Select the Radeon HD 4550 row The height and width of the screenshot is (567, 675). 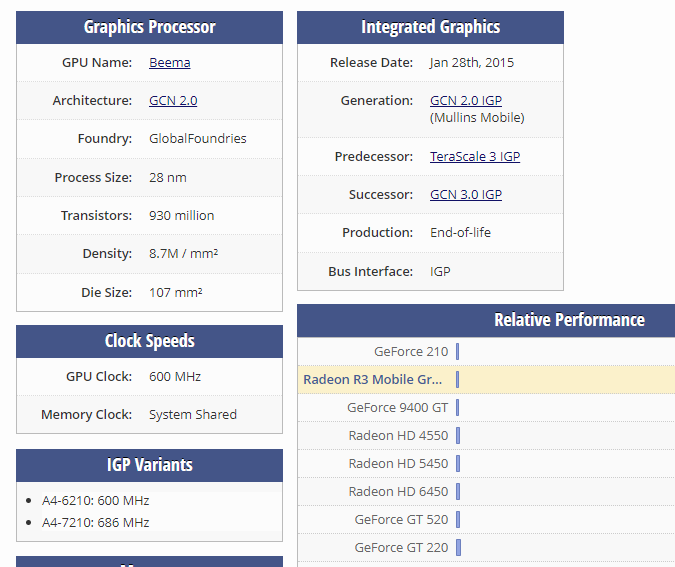[x=486, y=436]
